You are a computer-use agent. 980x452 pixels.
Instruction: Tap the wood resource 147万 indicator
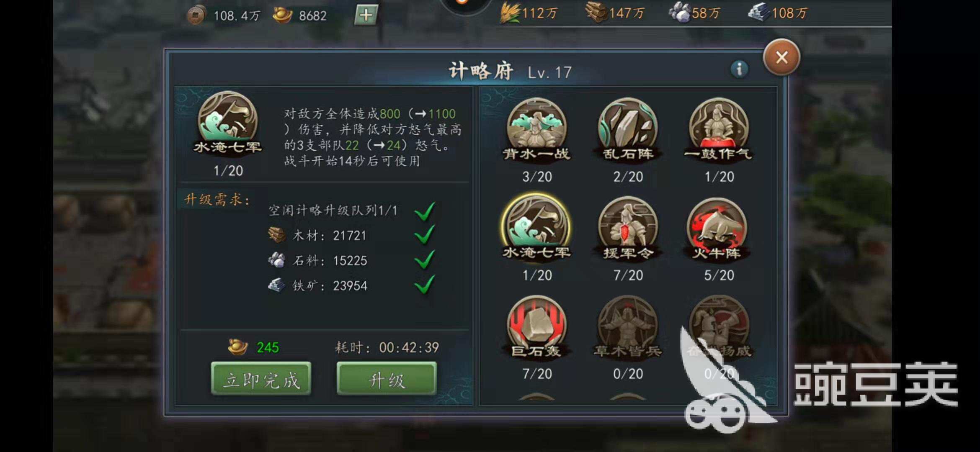tap(616, 13)
